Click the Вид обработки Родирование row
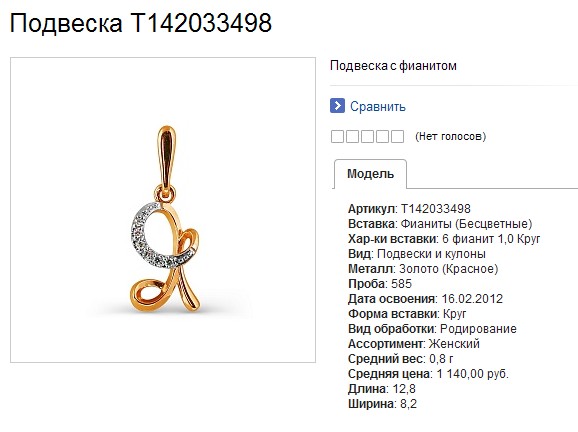This screenshot has height=432, width=578. point(432,329)
